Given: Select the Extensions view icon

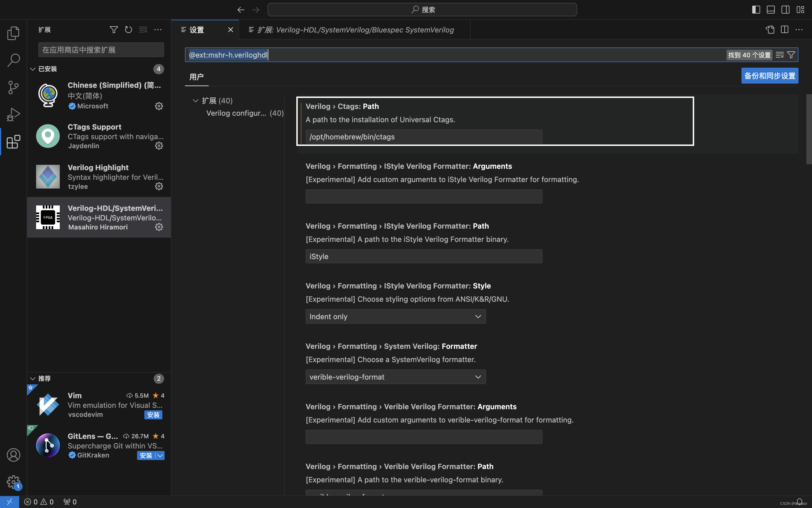Looking at the screenshot, I should (x=14, y=142).
